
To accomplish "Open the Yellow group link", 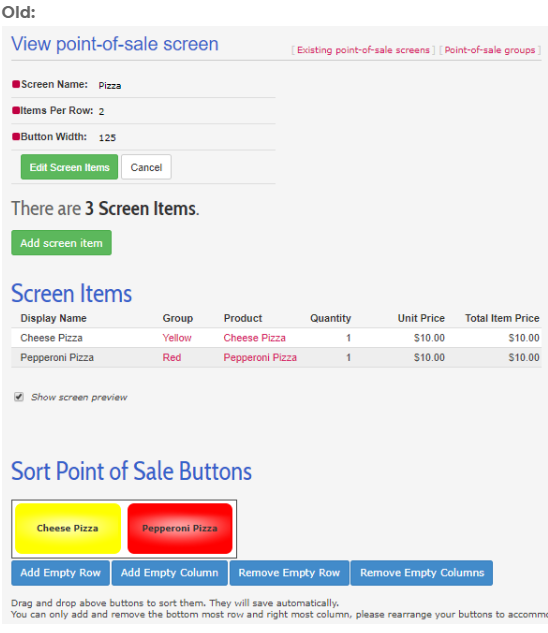I will 177,338.
